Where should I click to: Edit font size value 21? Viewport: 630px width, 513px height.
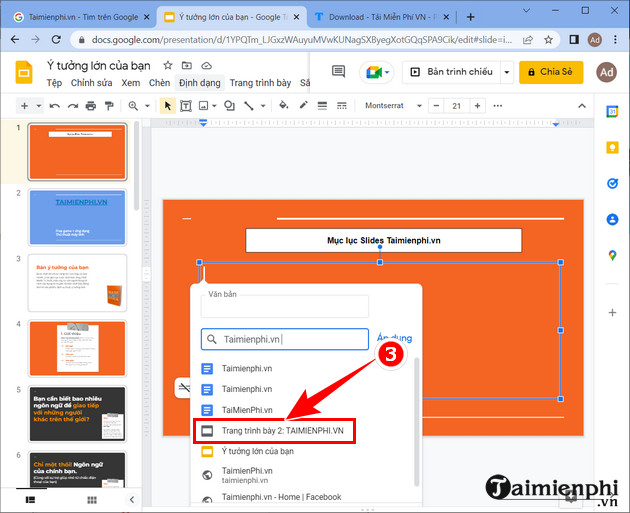coord(456,106)
